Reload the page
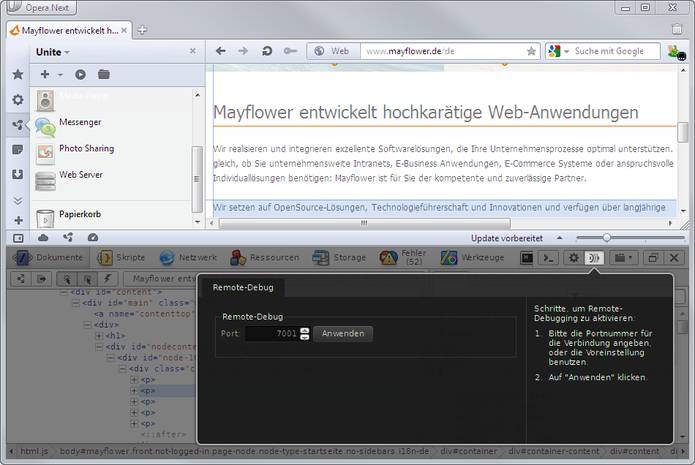 (267, 51)
